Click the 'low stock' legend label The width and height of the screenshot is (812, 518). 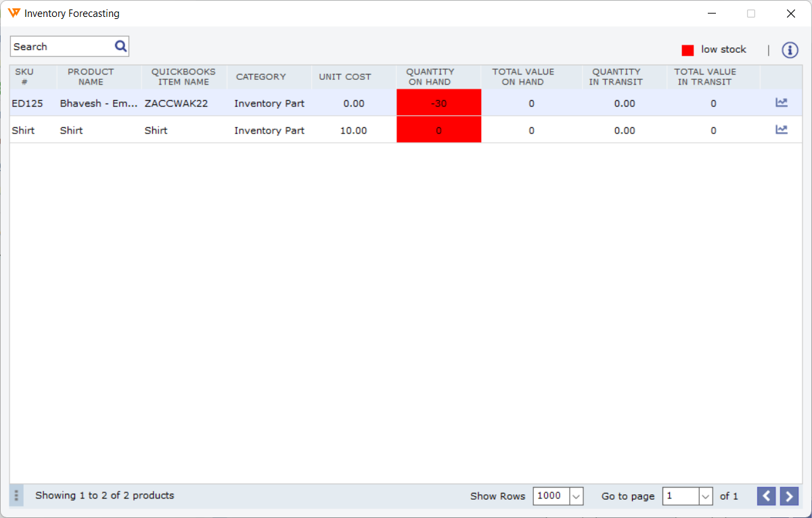[x=723, y=49]
